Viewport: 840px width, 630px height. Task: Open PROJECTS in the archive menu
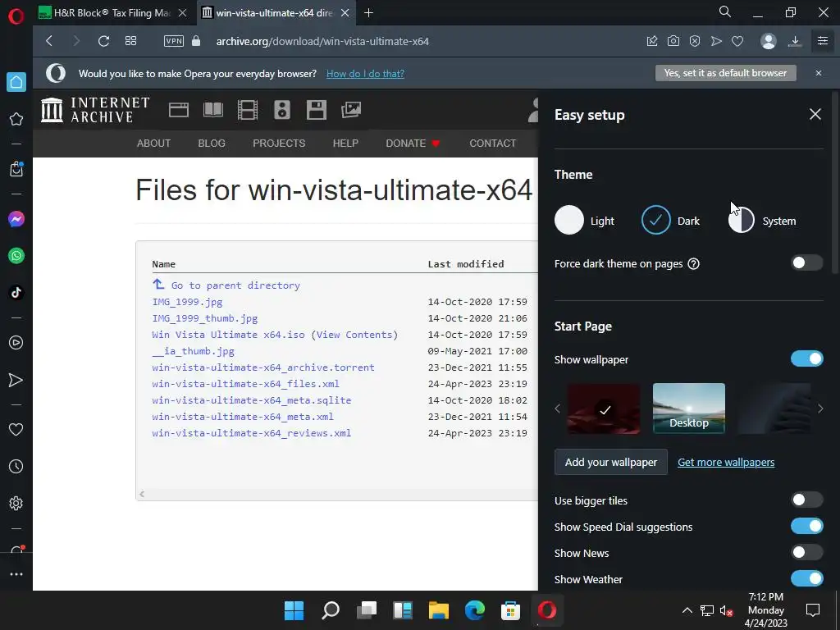(279, 143)
